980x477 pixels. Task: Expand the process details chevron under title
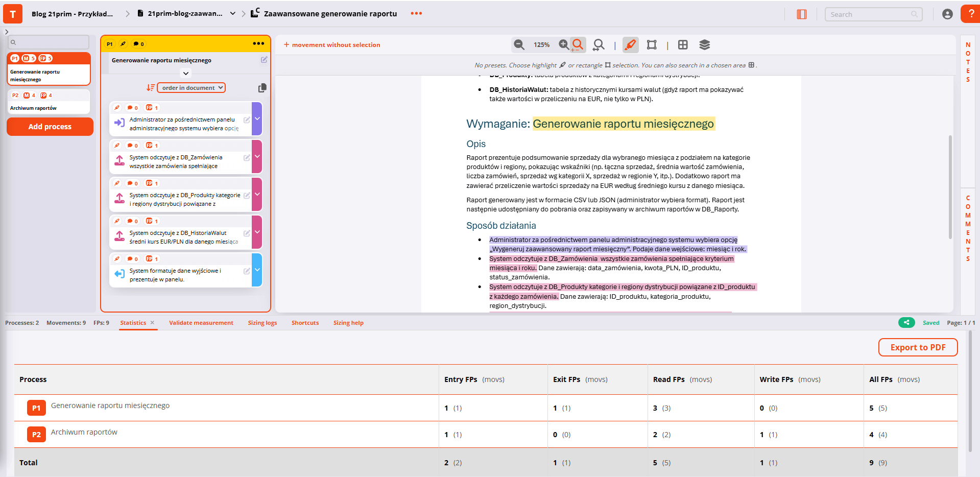tap(186, 74)
